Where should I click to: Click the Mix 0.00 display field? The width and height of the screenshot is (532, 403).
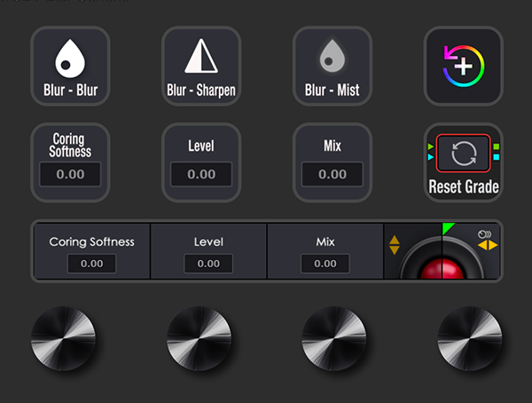tap(325, 264)
